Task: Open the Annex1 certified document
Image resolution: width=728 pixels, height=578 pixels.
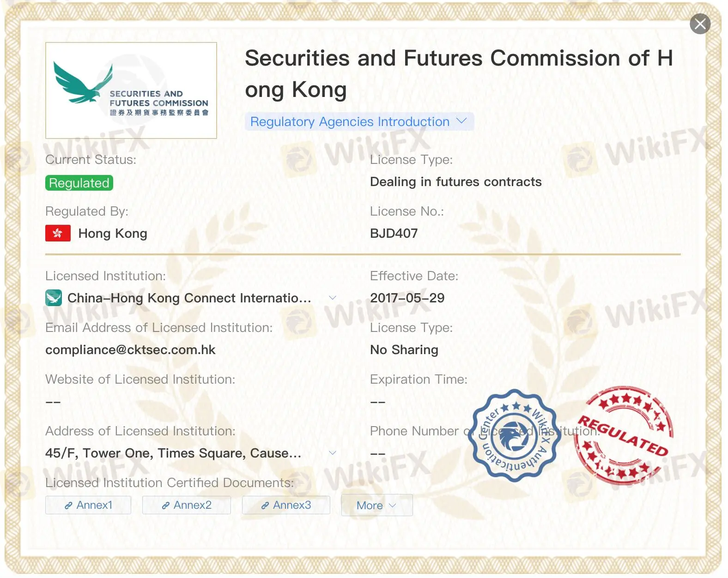Action: click(x=88, y=505)
